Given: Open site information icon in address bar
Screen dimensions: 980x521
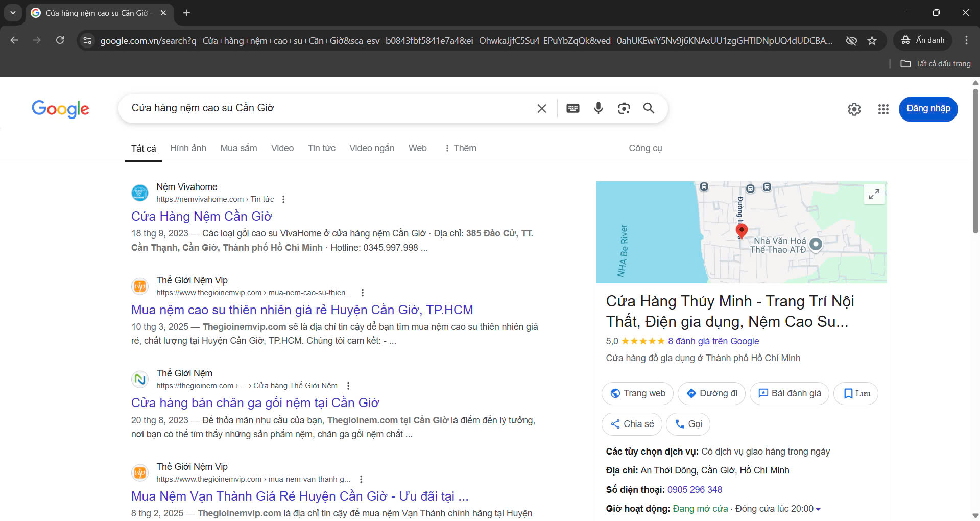Looking at the screenshot, I should (x=88, y=40).
